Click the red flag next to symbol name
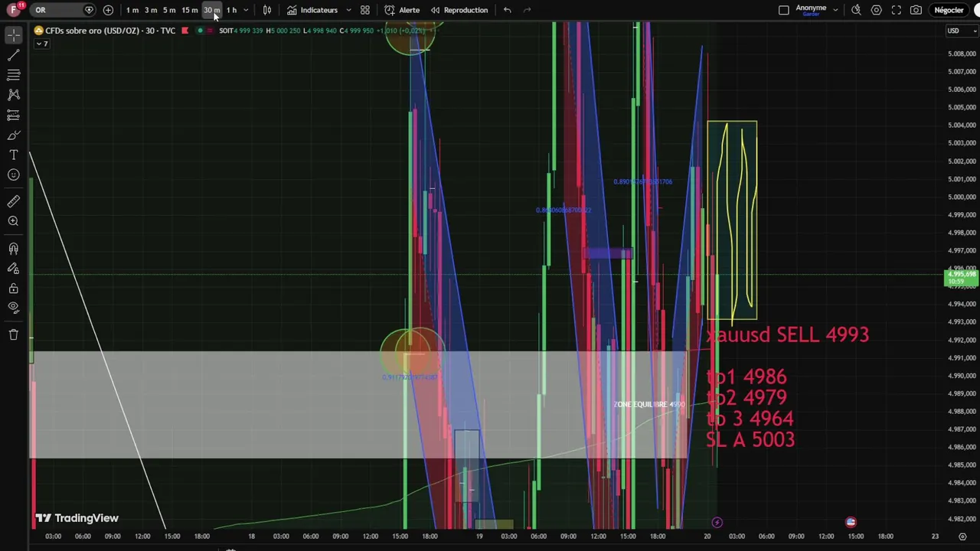The image size is (980, 551). click(185, 31)
